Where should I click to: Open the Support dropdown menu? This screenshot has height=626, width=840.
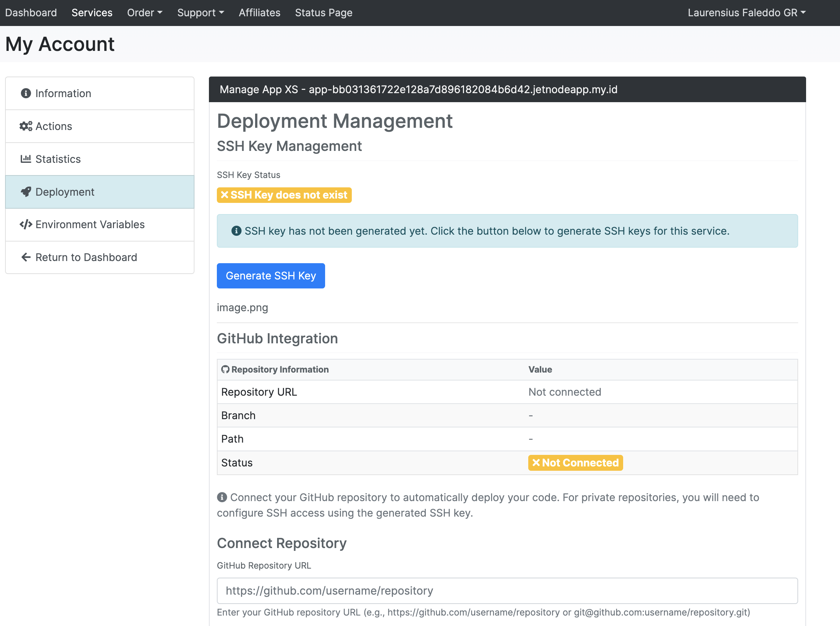tap(200, 13)
